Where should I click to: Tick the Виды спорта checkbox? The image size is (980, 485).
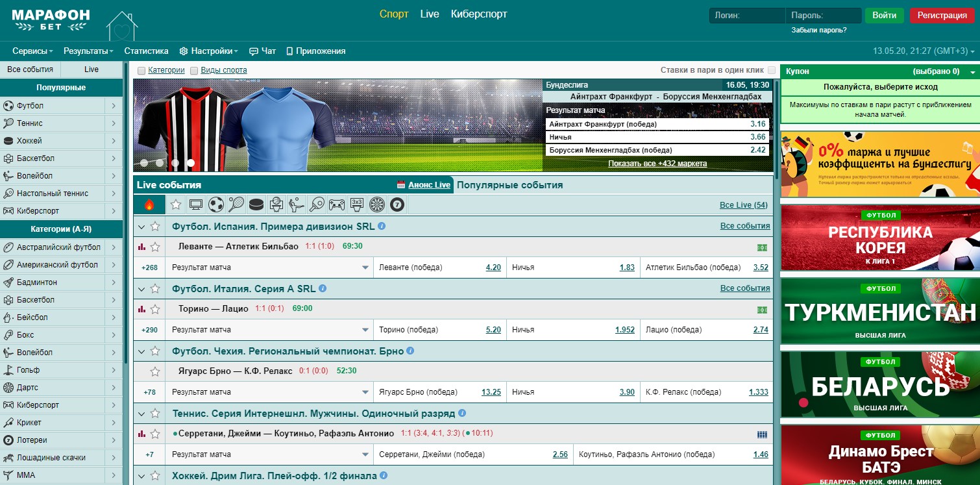pos(194,70)
